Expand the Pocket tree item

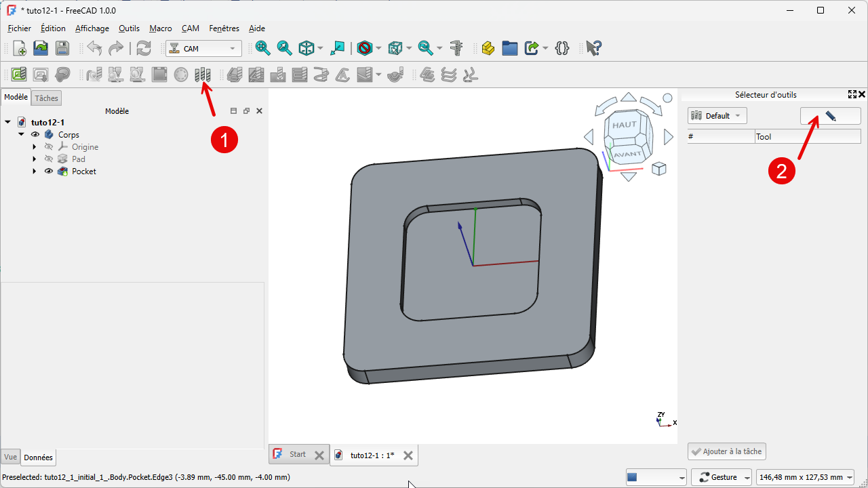tap(34, 171)
